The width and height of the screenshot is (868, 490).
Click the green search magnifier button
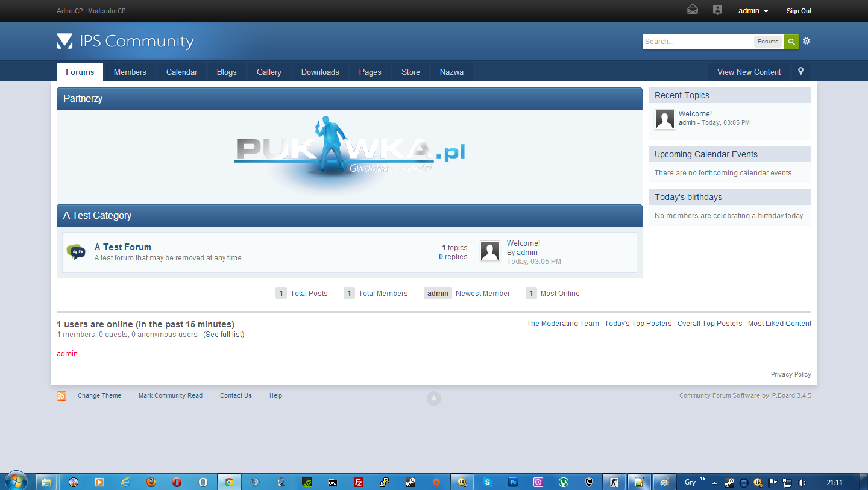791,42
